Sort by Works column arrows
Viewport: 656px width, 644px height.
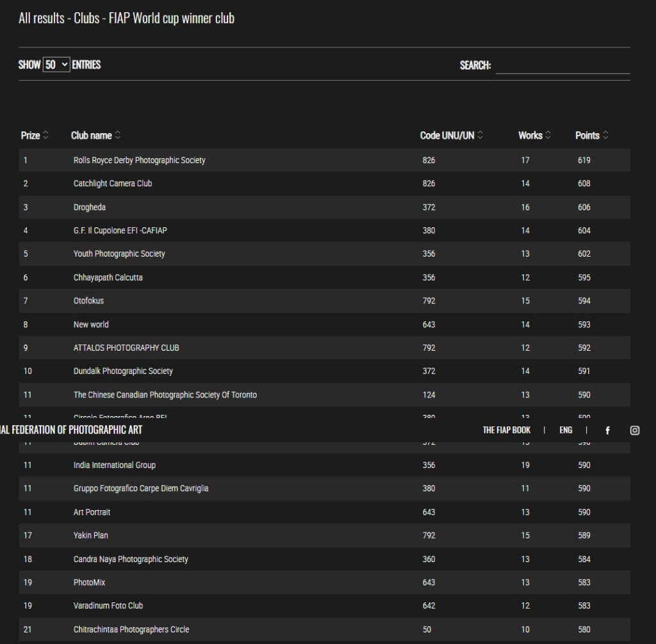click(548, 136)
